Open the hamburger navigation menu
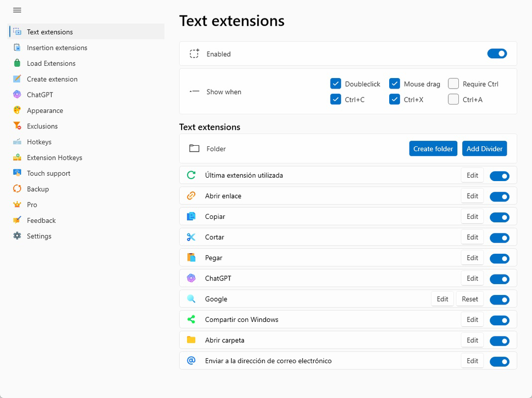 tap(17, 10)
